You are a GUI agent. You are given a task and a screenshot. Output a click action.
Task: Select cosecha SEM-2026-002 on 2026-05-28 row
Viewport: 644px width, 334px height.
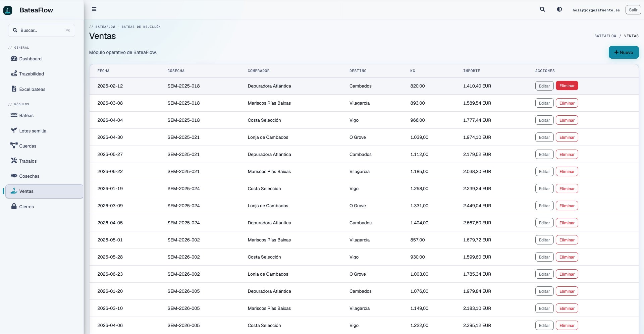click(183, 257)
